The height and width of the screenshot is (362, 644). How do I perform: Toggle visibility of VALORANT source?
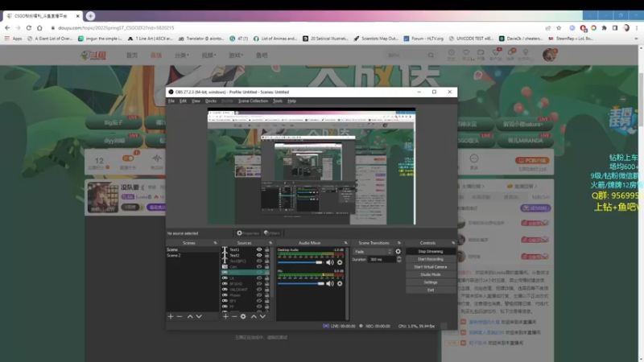259,290
